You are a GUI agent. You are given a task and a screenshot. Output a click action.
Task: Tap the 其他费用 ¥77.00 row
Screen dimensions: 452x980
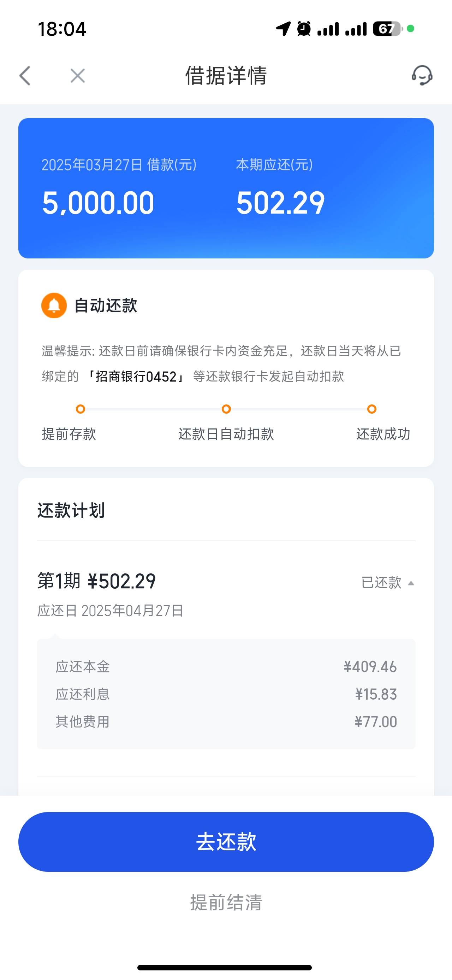226,722
